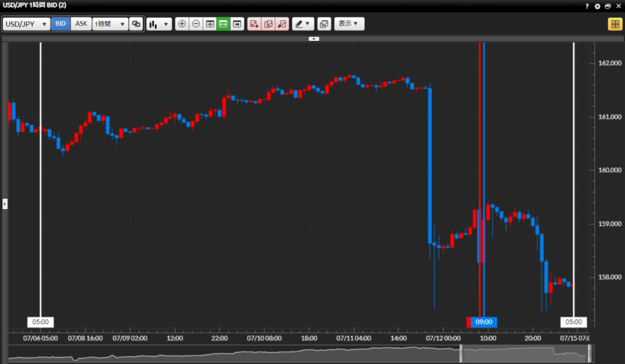The width and height of the screenshot is (625, 364).
Task: Open the drawing pencil tool dropdown
Action: pos(302,24)
